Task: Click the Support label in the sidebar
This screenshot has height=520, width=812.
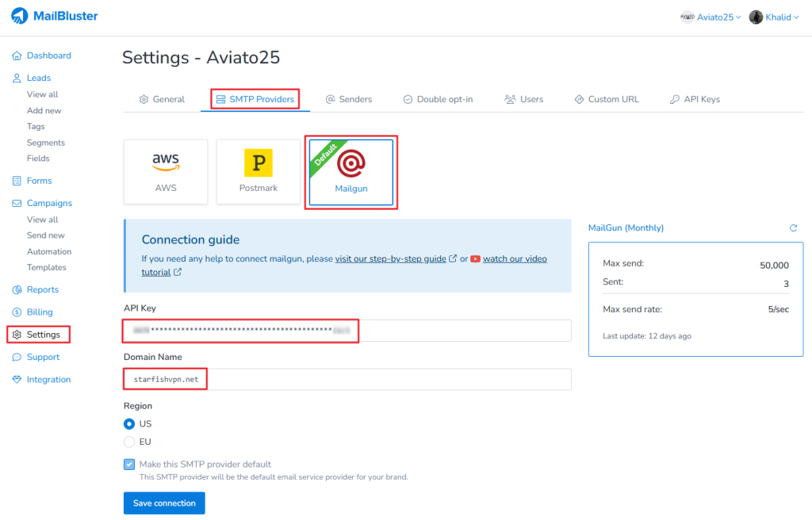Action: click(x=43, y=357)
